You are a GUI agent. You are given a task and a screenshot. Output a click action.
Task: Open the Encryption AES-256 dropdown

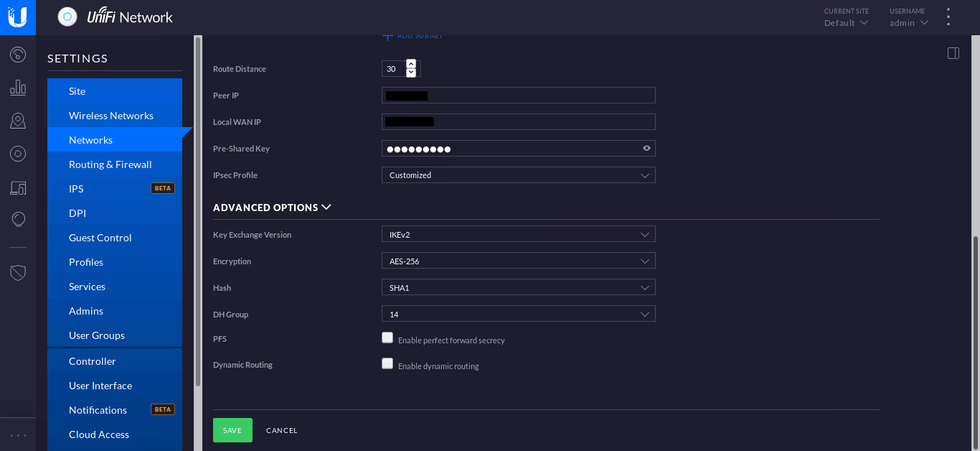point(518,261)
